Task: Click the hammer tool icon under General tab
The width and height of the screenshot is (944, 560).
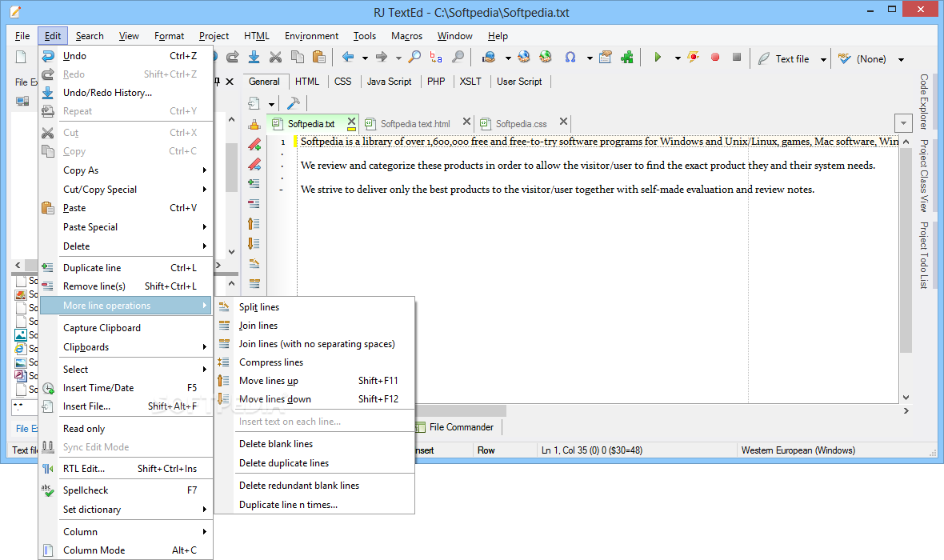Action: coord(294,103)
